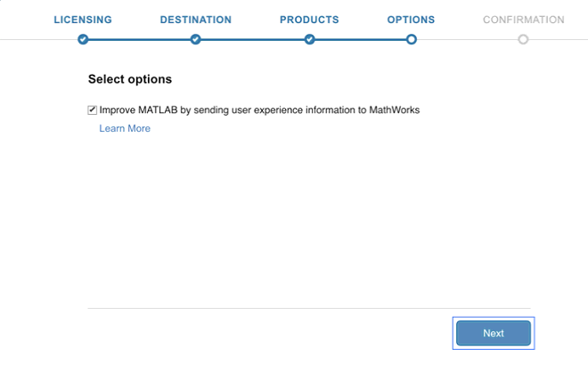
Task: Click the 'Select options' heading
Action: (x=130, y=79)
